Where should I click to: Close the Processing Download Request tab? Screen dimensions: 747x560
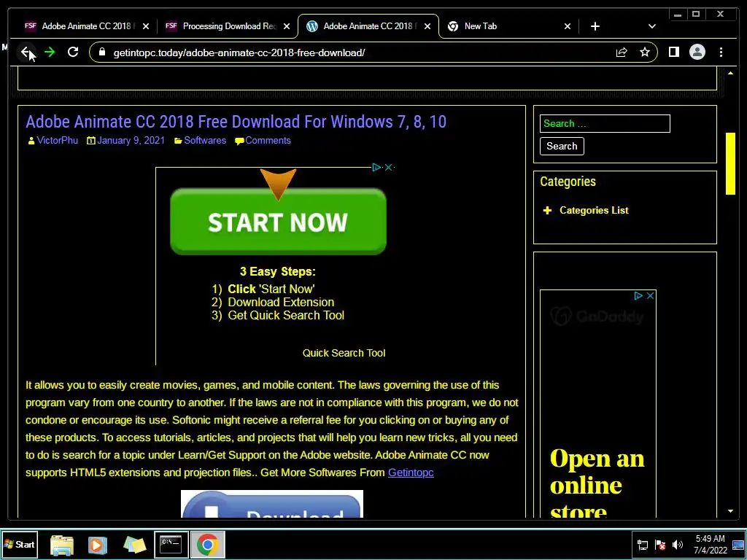click(286, 27)
